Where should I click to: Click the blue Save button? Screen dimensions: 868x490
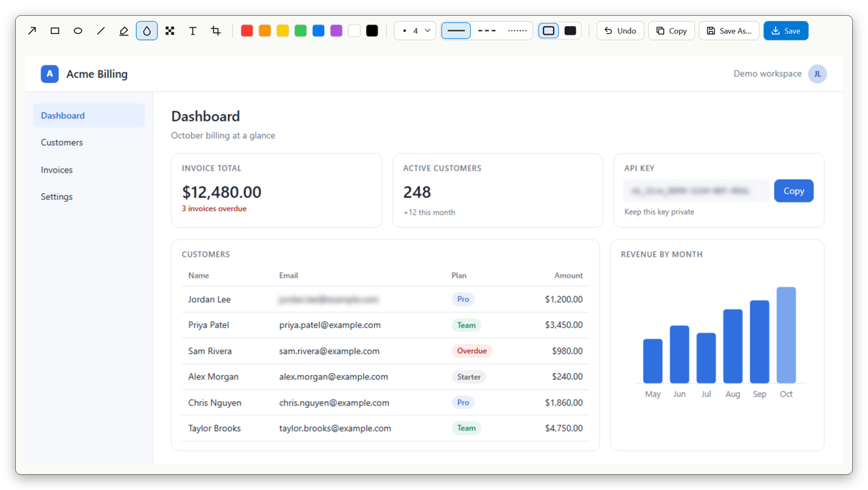(786, 31)
